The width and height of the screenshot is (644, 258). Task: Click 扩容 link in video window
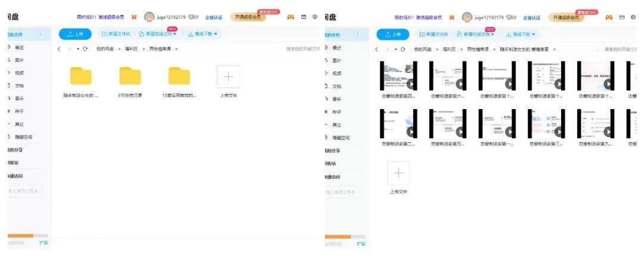pyautogui.click(x=361, y=244)
